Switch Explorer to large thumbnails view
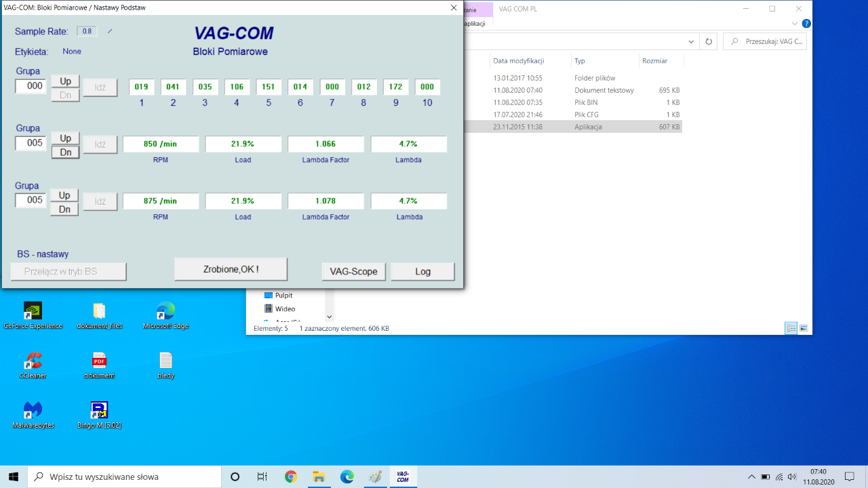 point(804,328)
